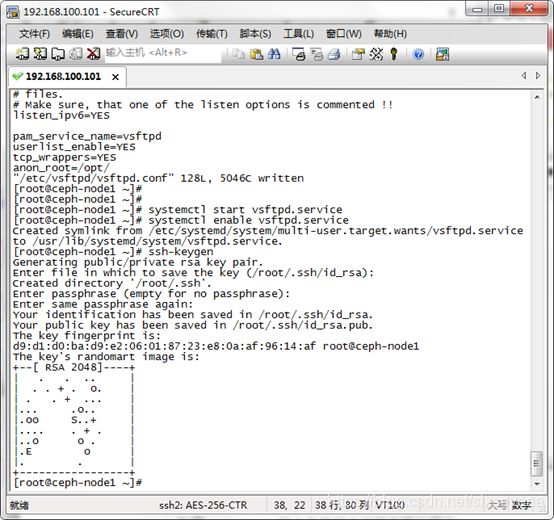554x520 pixels.
Task: Click the terminal scrollbar up arrow
Action: (x=537, y=97)
